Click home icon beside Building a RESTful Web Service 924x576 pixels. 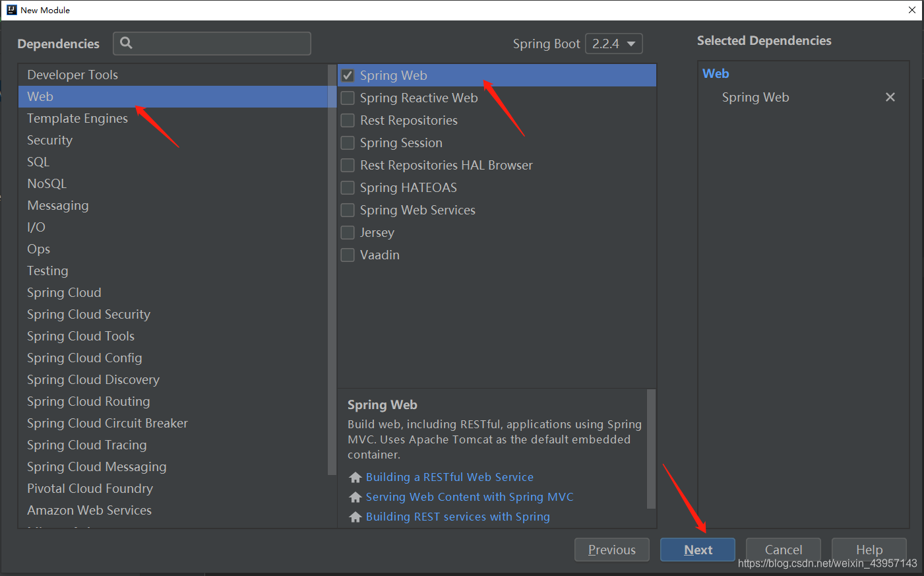pos(355,477)
